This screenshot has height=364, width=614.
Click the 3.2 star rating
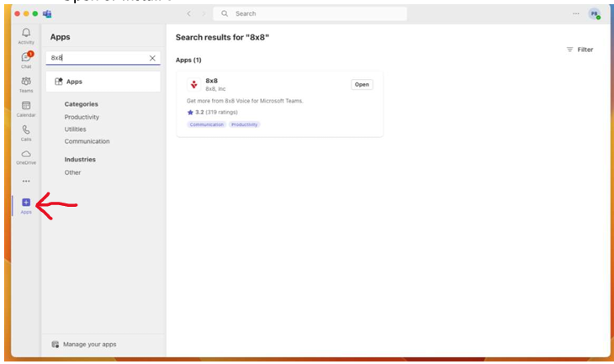[x=212, y=112]
